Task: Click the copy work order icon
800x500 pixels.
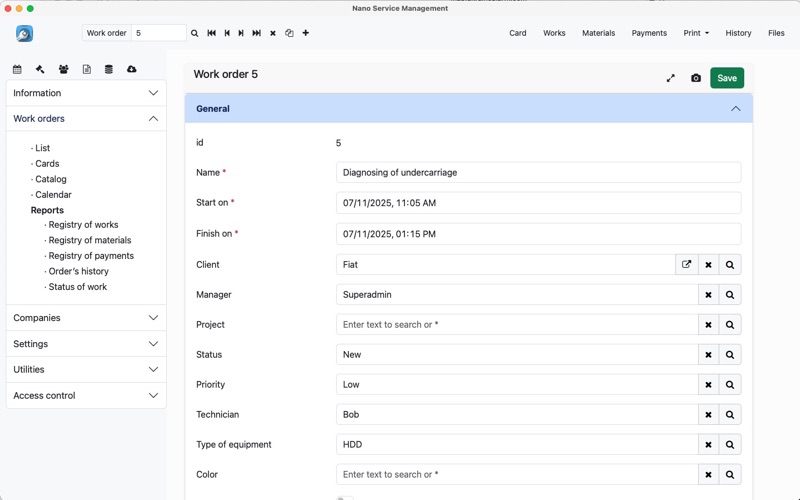Action: [x=289, y=33]
